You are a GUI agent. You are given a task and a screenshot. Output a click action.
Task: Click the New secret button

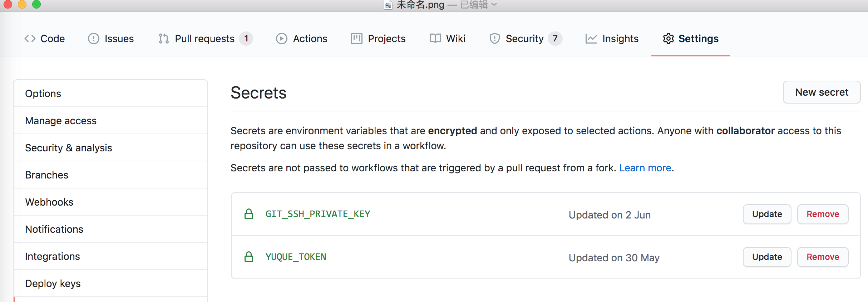822,92
